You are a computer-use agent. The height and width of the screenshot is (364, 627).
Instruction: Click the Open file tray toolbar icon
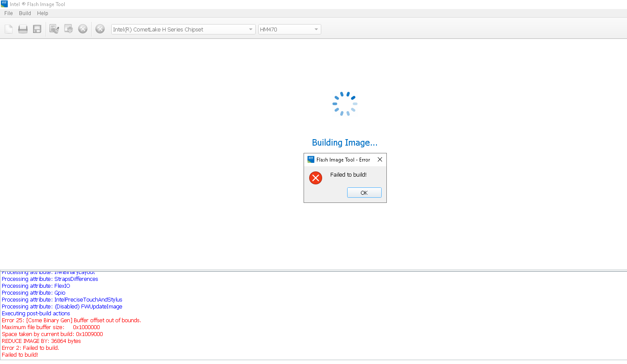point(23,29)
